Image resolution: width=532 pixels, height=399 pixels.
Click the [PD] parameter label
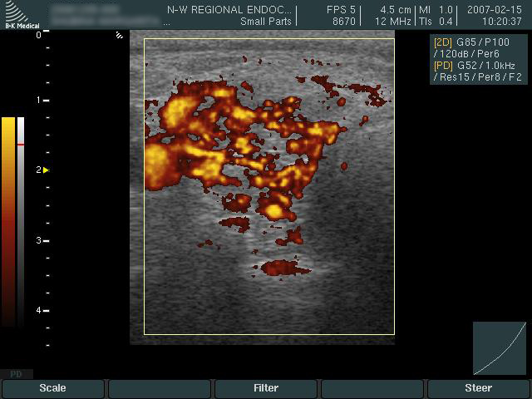(443, 65)
